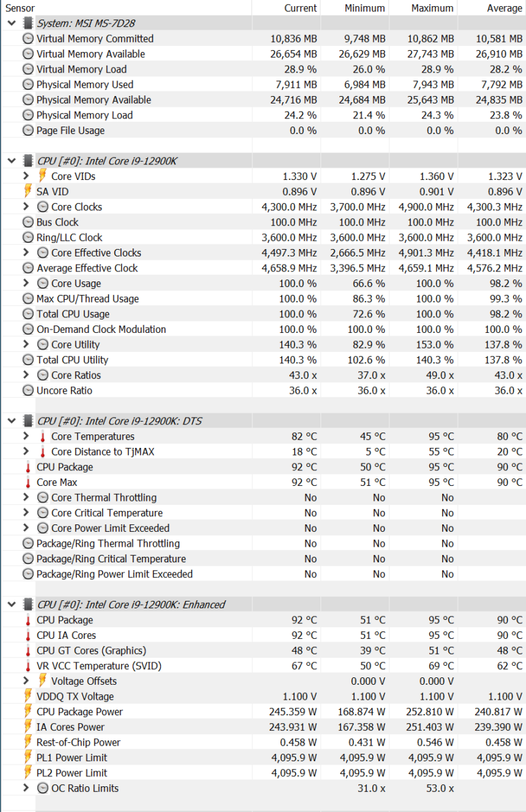Screen dimensions: 526x812
Task: Click the Average column header
Action: (x=492, y=8)
